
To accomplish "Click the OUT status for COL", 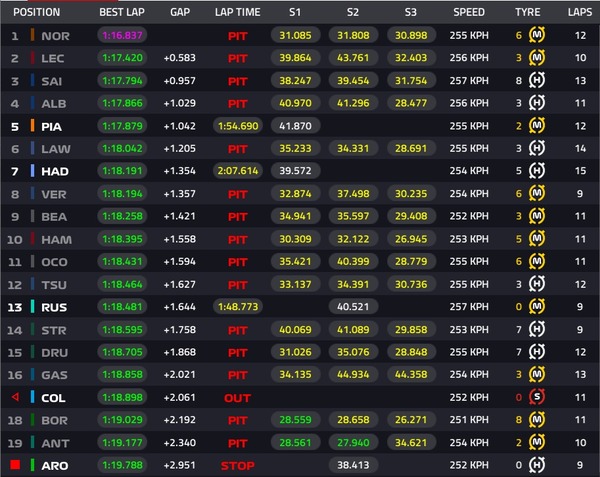I will coord(237,397).
